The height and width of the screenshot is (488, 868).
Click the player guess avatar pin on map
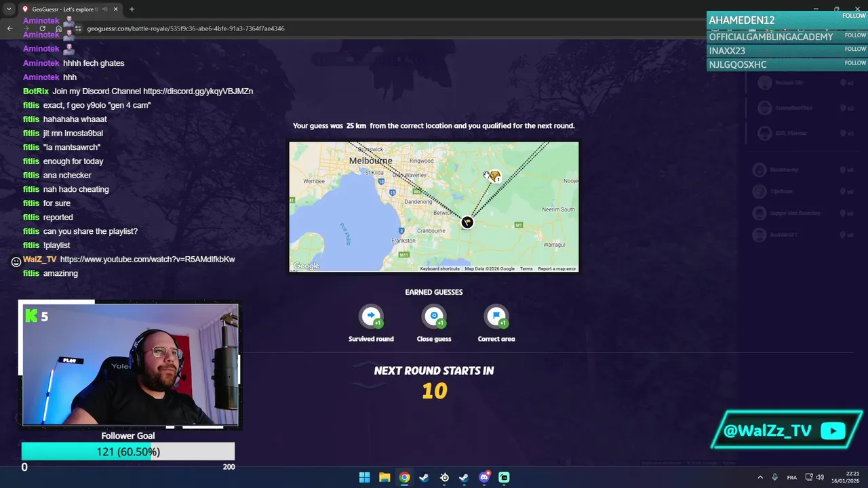point(494,176)
